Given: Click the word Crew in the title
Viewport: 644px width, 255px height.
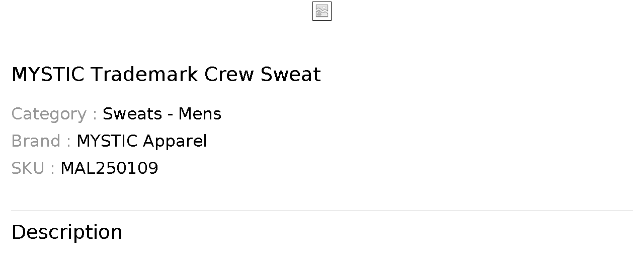Looking at the screenshot, I should [229, 75].
